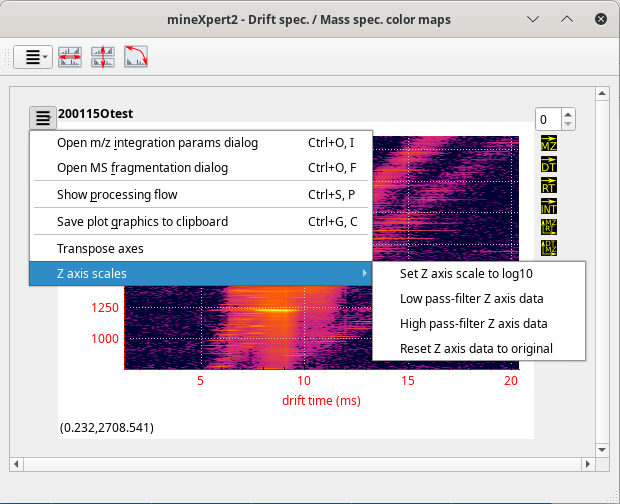Viewport: 620px width, 504px height.
Task: Toggle the plot menu button beside 200115Otest
Action: pos(43,118)
